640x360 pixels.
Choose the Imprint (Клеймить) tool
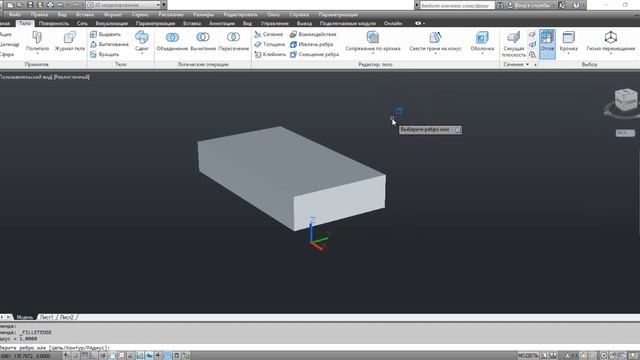click(270, 54)
